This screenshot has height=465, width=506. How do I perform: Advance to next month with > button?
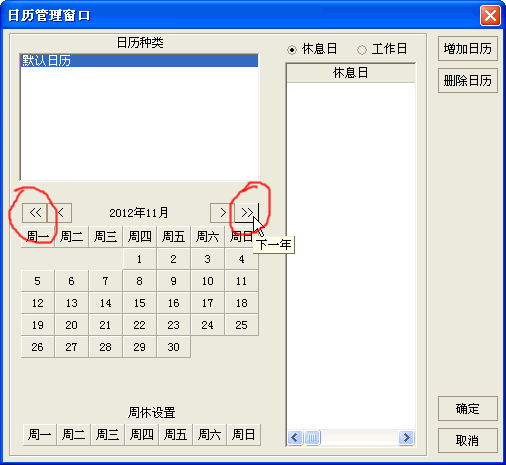pos(222,213)
